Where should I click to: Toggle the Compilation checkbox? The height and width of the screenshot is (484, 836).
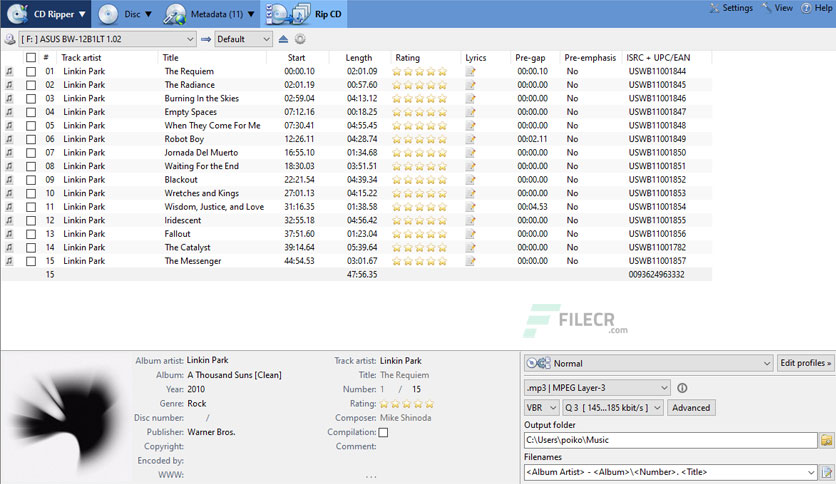pyautogui.click(x=383, y=432)
